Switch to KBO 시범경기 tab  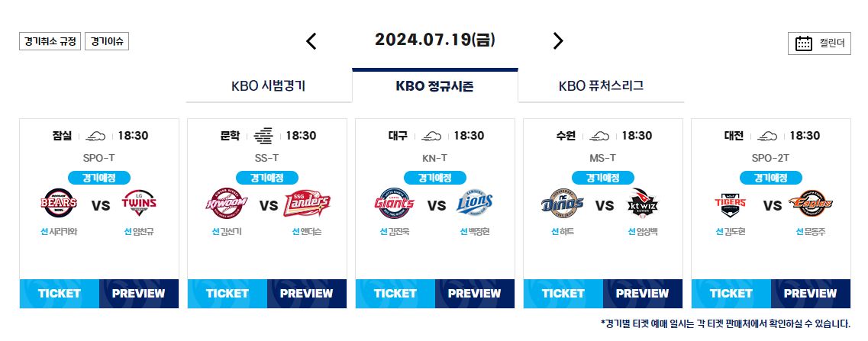pyautogui.click(x=269, y=86)
